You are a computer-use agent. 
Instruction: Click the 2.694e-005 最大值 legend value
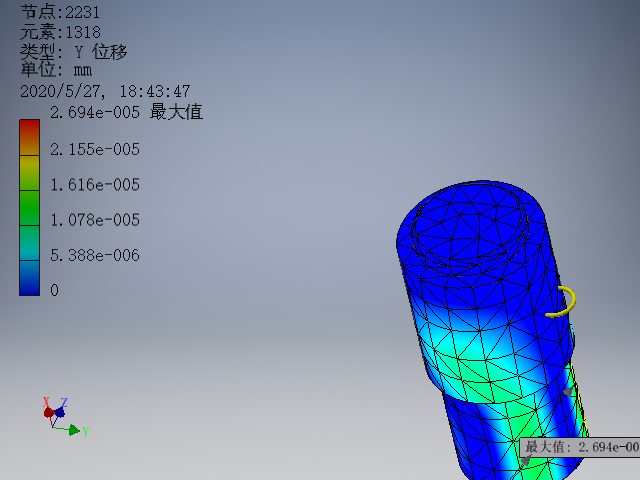[126, 112]
